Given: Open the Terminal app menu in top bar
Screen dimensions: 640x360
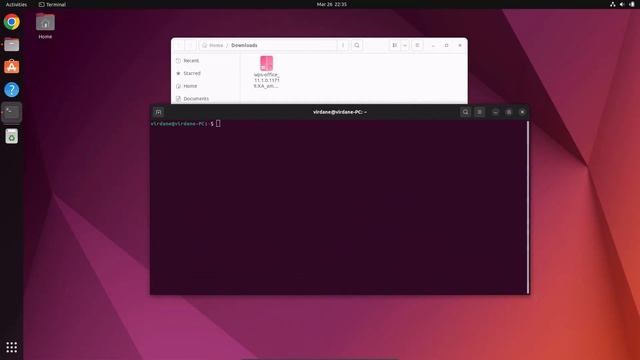Looking at the screenshot, I should tap(52, 4).
